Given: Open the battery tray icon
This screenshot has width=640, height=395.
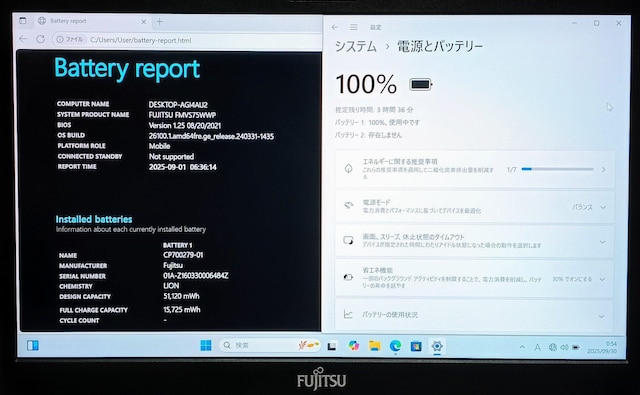Looking at the screenshot, I should [576, 347].
